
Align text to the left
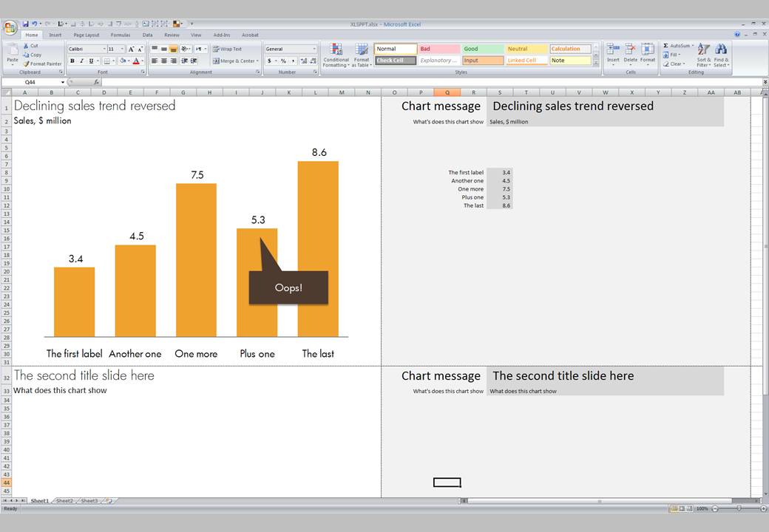coord(155,61)
